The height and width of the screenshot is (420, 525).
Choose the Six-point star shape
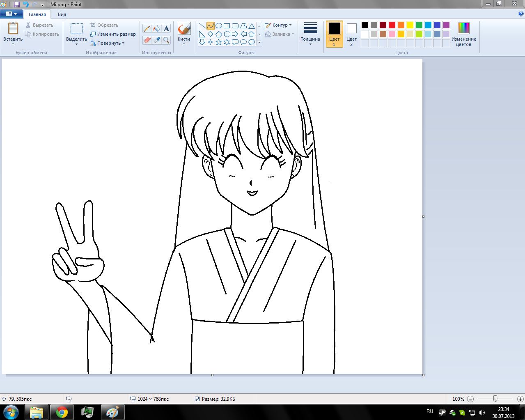point(227,42)
